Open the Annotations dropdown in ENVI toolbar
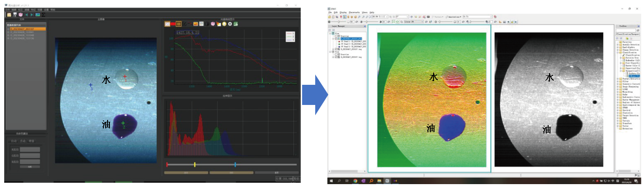The width and height of the screenshot is (644, 186). click(453, 17)
